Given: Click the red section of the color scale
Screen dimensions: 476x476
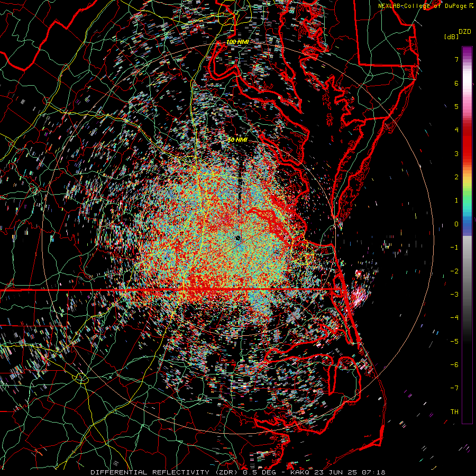Looking at the screenshot, I should [467, 143].
